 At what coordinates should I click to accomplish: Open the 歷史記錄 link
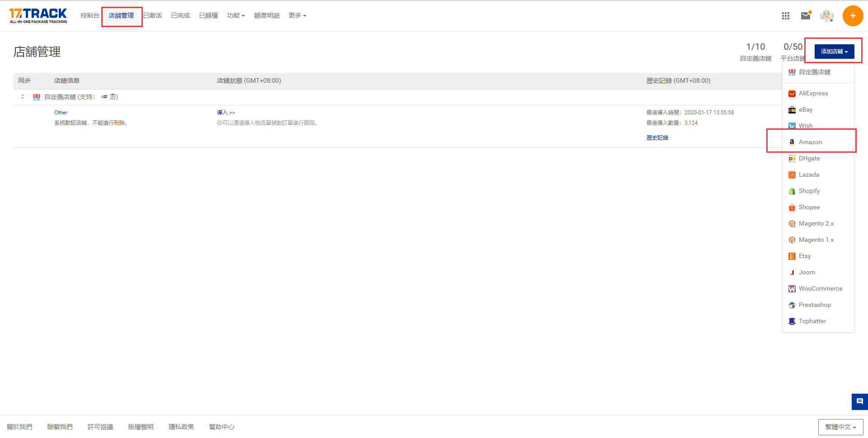click(657, 138)
